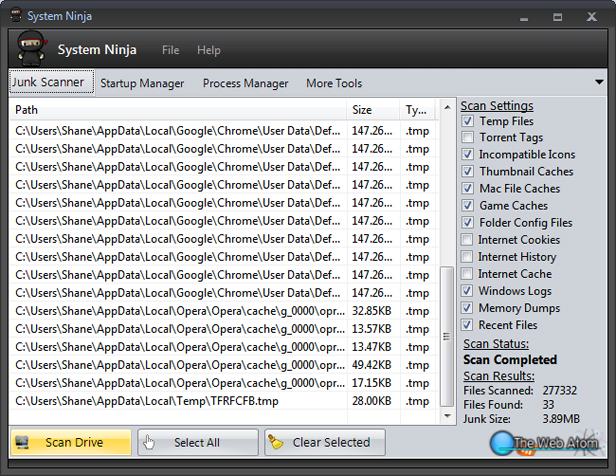Click scrollbar down arrow in file list
This screenshot has height=476, width=616.
click(447, 413)
